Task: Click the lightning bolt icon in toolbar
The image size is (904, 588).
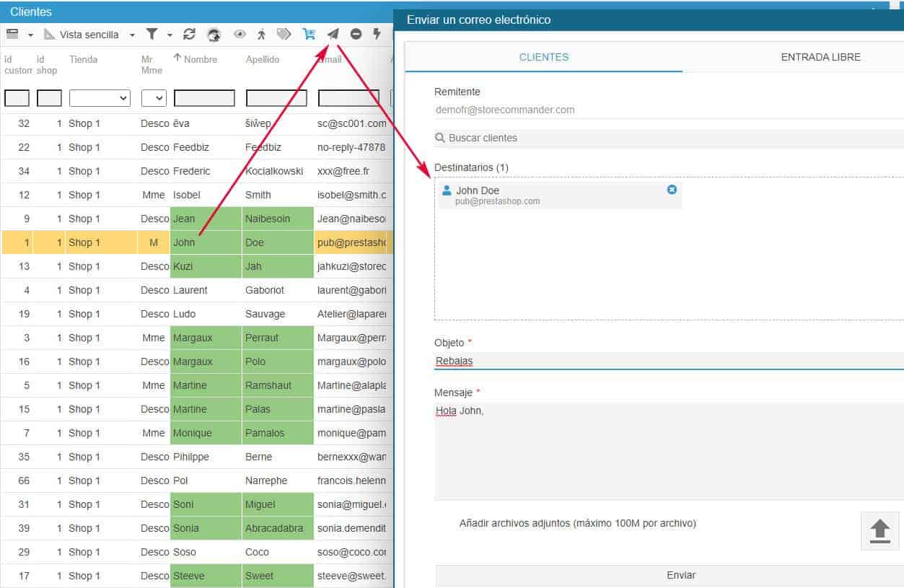Action: 377,34
